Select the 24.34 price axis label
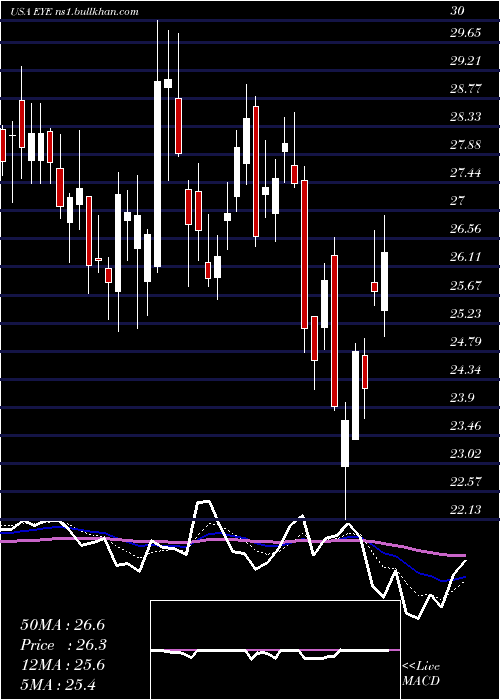This screenshot has height=700, width=500. pos(466,370)
